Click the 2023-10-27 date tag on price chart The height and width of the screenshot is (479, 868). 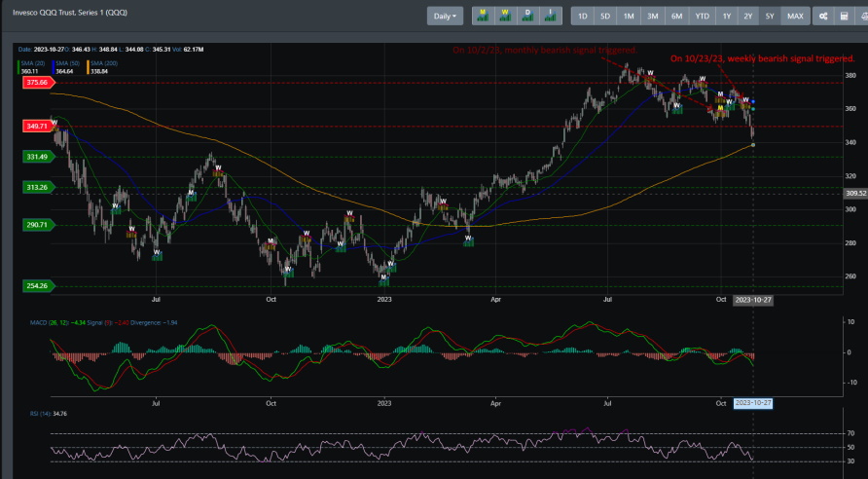pos(753,300)
